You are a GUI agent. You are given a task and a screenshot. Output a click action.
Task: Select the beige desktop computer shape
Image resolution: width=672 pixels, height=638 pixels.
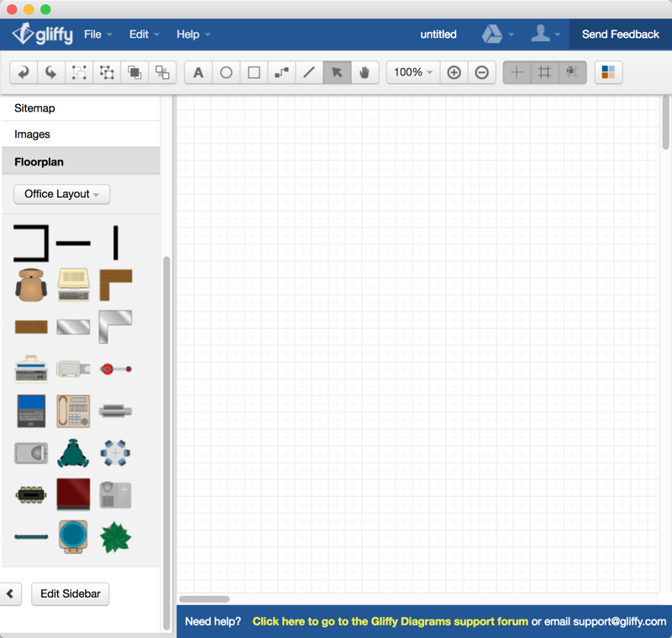click(73, 285)
